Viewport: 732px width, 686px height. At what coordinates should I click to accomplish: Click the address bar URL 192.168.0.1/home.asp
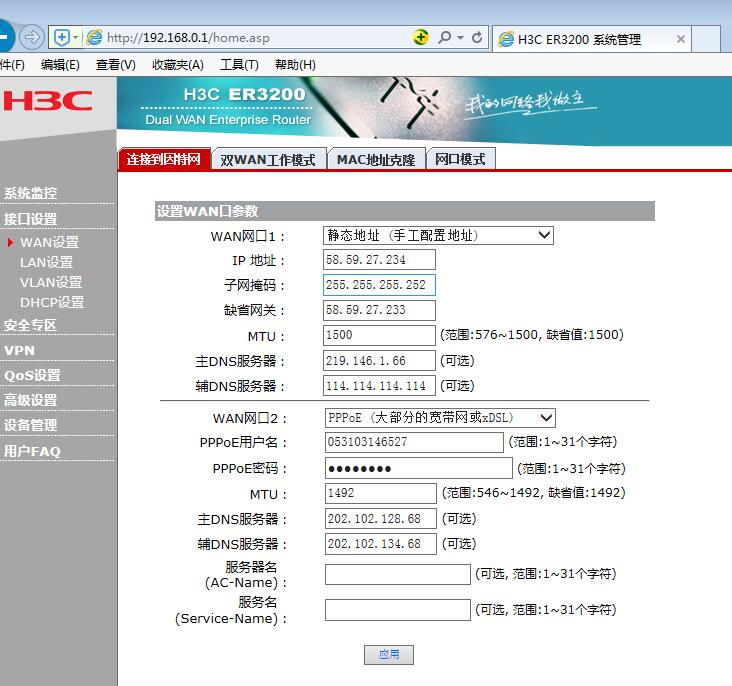coord(188,37)
